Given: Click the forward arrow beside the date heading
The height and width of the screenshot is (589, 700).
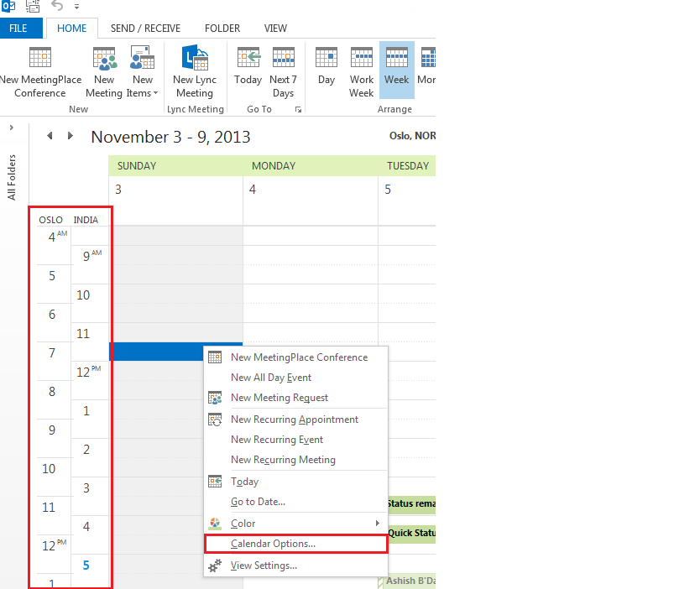Looking at the screenshot, I should (70, 134).
